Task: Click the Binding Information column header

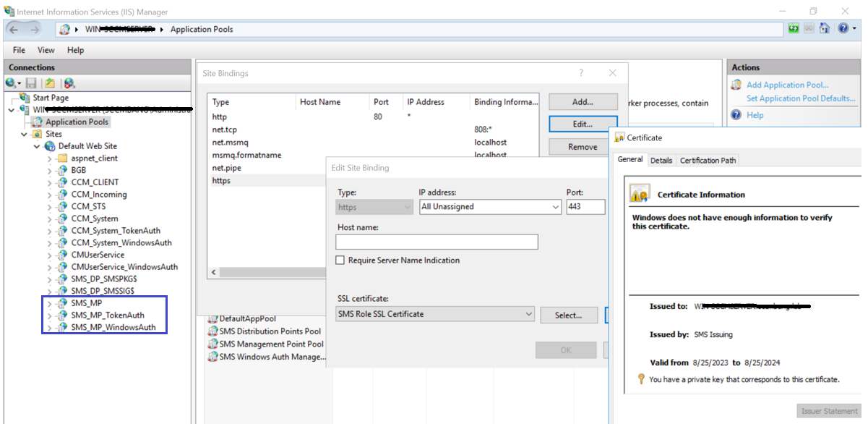Action: click(x=506, y=102)
